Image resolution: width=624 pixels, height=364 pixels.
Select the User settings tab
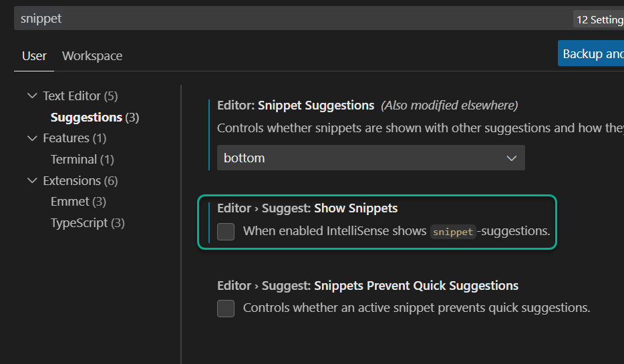click(34, 56)
